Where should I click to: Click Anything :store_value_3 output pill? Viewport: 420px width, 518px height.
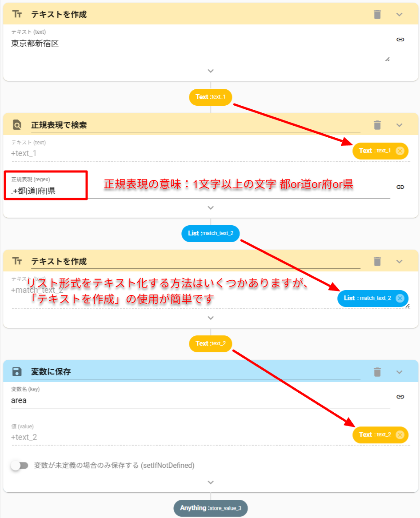coord(211,508)
